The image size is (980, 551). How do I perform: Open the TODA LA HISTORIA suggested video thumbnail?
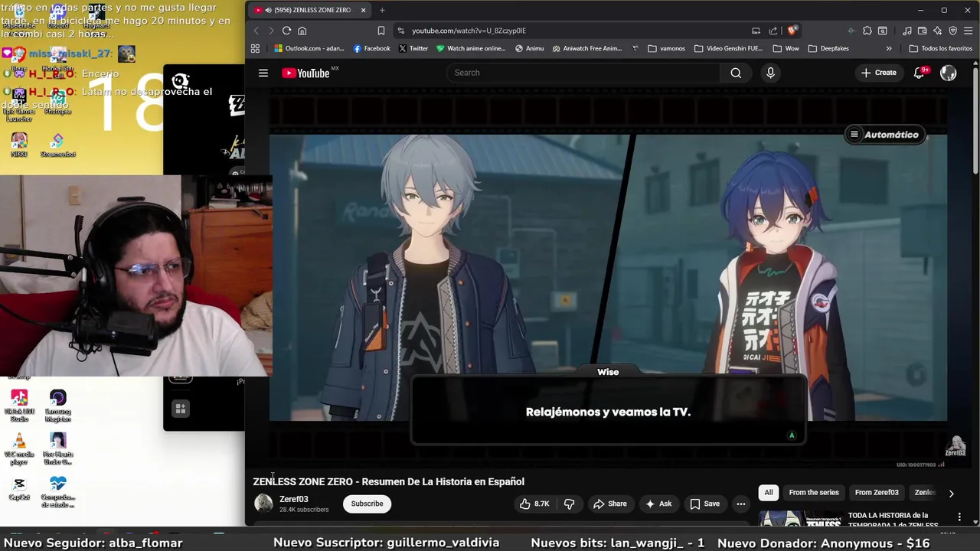pos(801,519)
